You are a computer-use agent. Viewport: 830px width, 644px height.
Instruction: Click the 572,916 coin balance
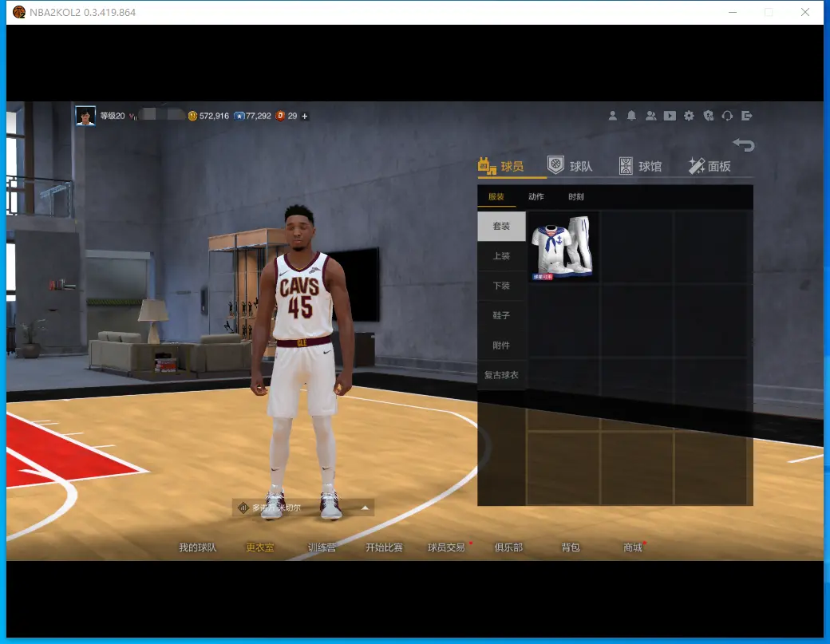(215, 116)
